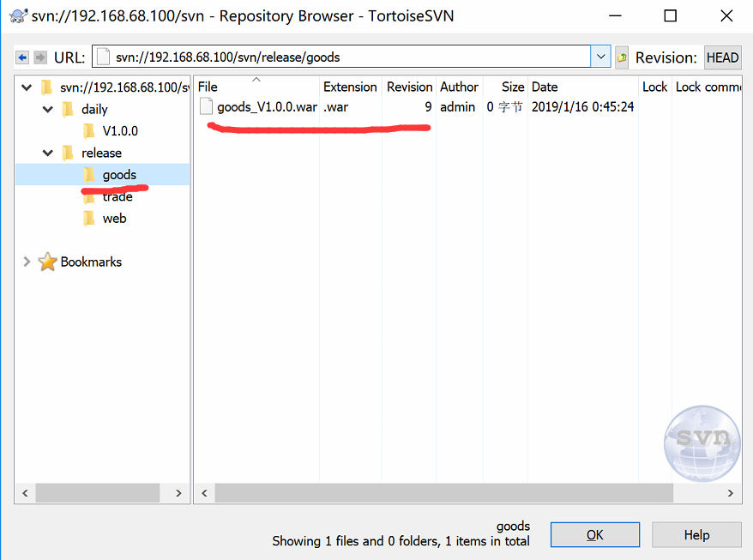Click the V1.0.0 folder icon

tap(89, 130)
